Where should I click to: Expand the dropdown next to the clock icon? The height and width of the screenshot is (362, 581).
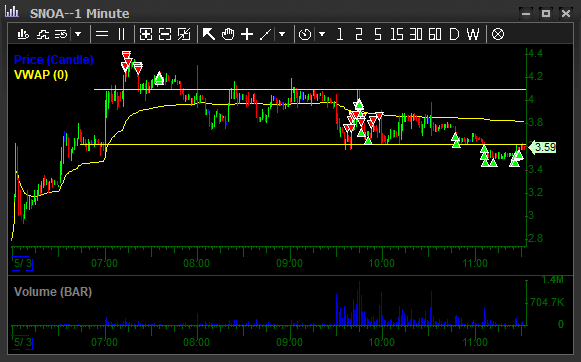(x=322, y=34)
